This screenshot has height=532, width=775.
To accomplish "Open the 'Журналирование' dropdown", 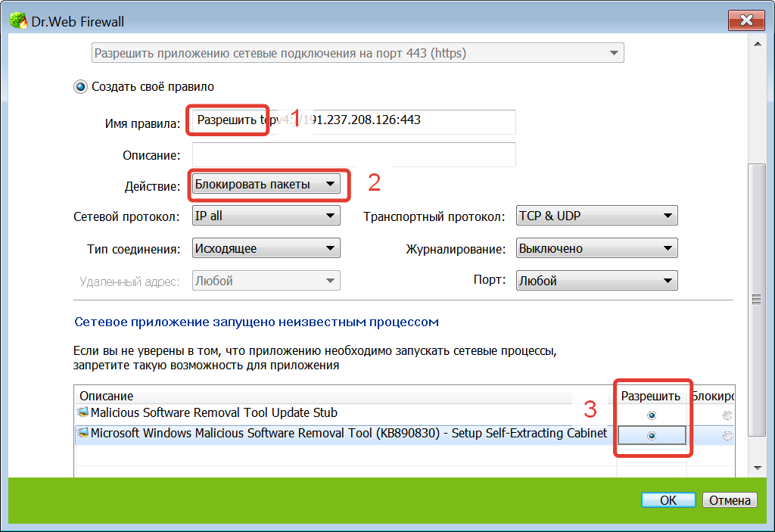I will (596, 248).
